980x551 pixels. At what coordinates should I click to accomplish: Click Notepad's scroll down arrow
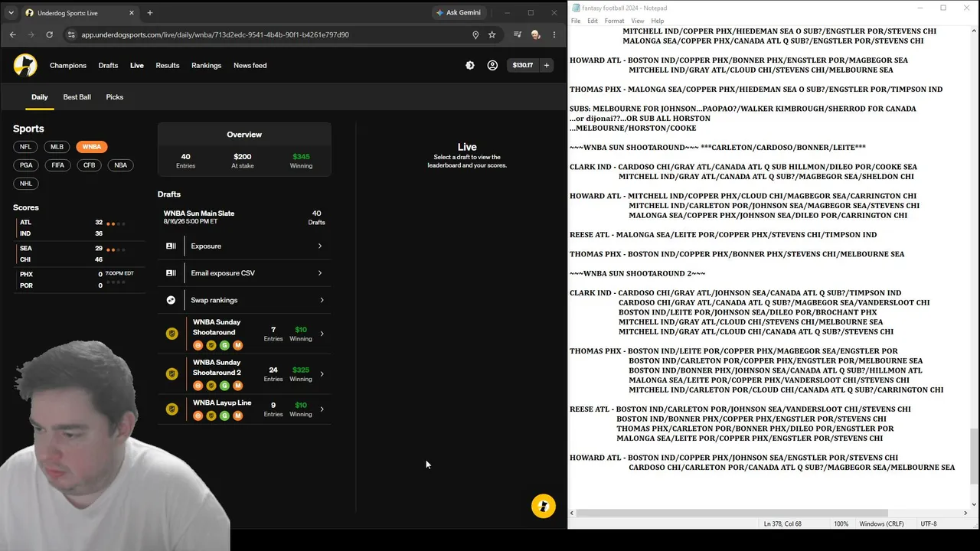[x=974, y=504]
